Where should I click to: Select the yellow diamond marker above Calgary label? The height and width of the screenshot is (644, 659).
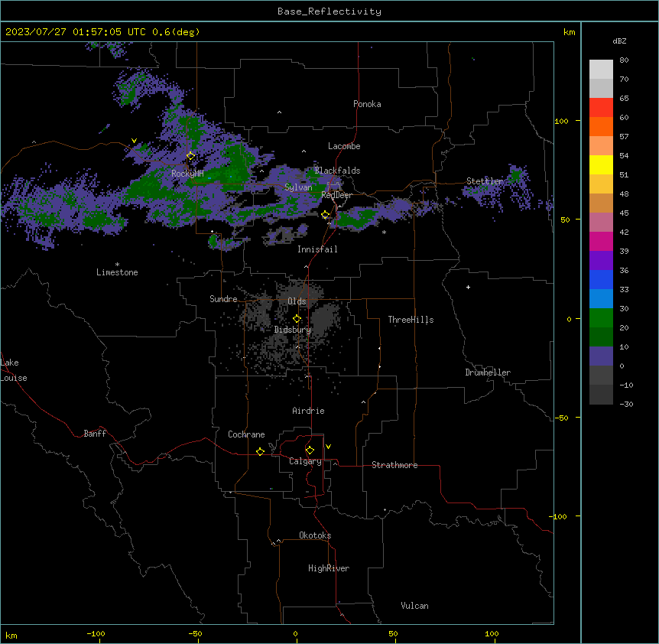point(310,450)
